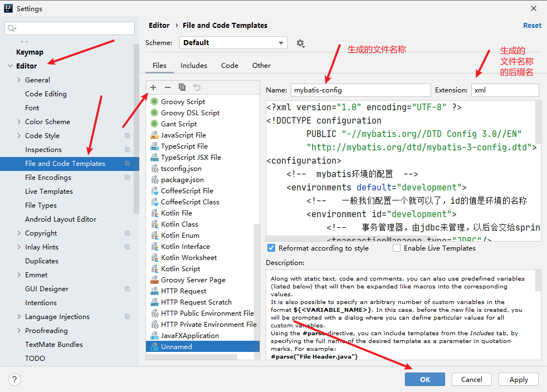Click the template list horizontal scrollbar
This screenshot has height=392, width=547.
click(x=192, y=357)
